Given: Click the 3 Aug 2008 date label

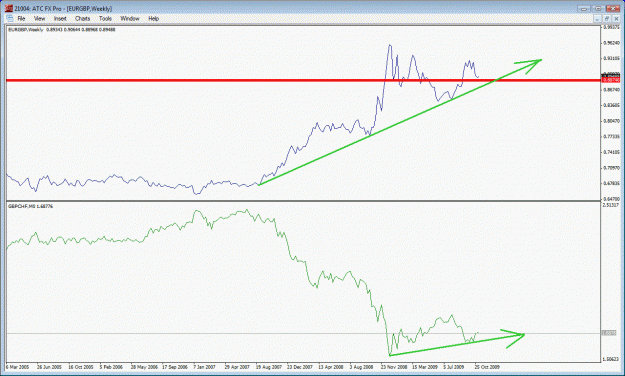Looking at the screenshot, I should pyautogui.click(x=362, y=366).
